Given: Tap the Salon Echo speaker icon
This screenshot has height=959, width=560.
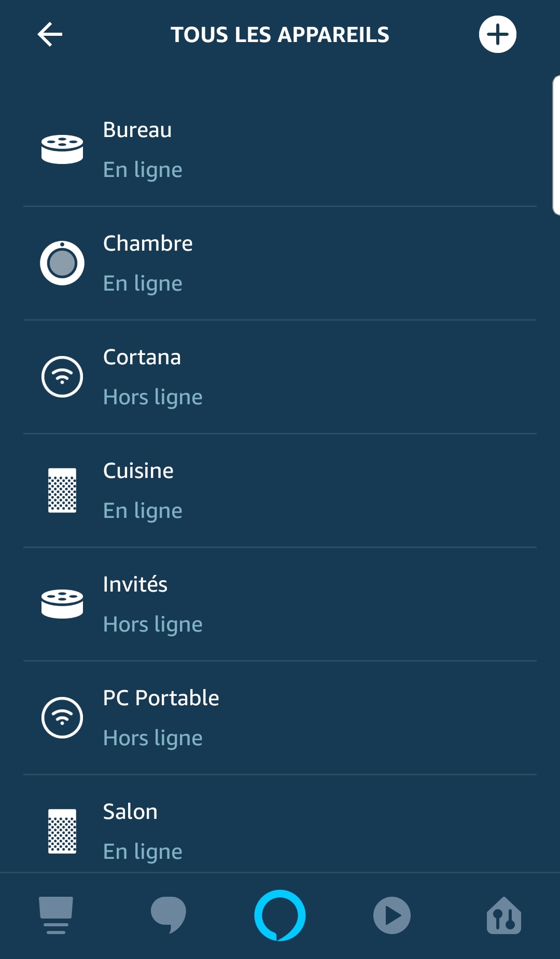Looking at the screenshot, I should [x=62, y=831].
